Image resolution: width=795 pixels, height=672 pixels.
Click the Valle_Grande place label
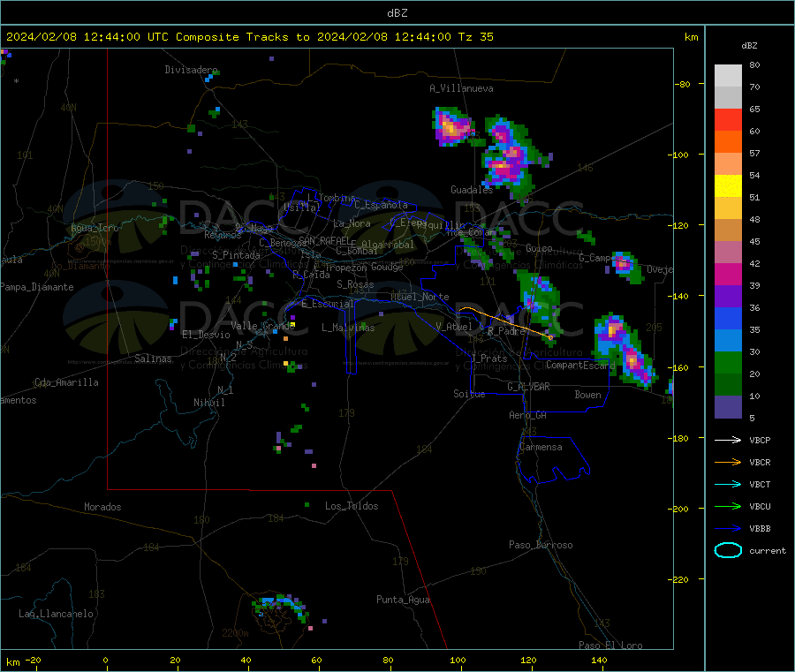[263, 326]
